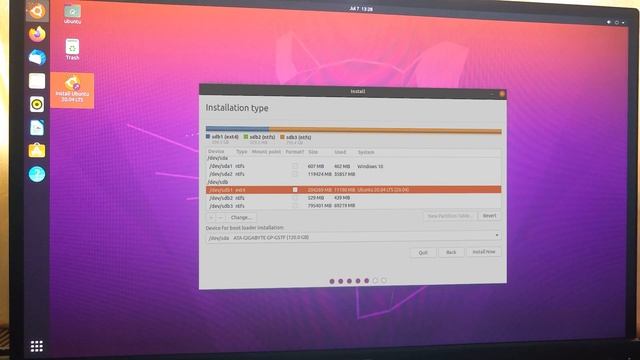Toggle Format checkbox for /dev/sda1
Viewport: 640px width, 360px height.
pos(295,166)
